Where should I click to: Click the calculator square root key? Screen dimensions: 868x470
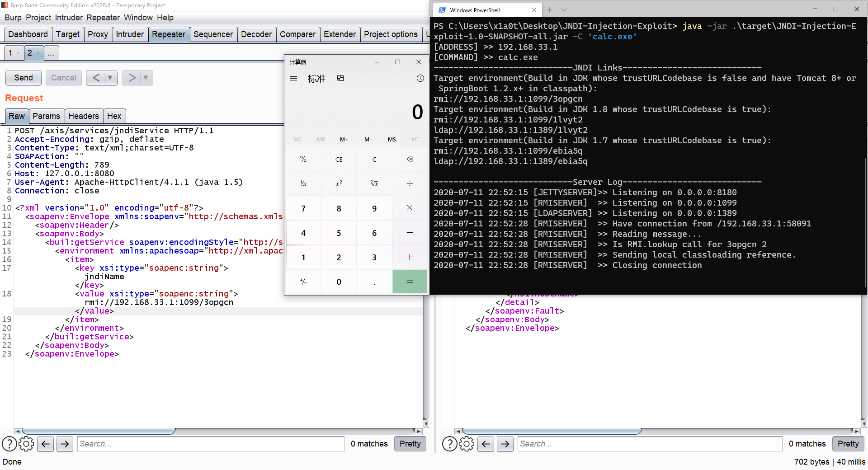tap(374, 183)
